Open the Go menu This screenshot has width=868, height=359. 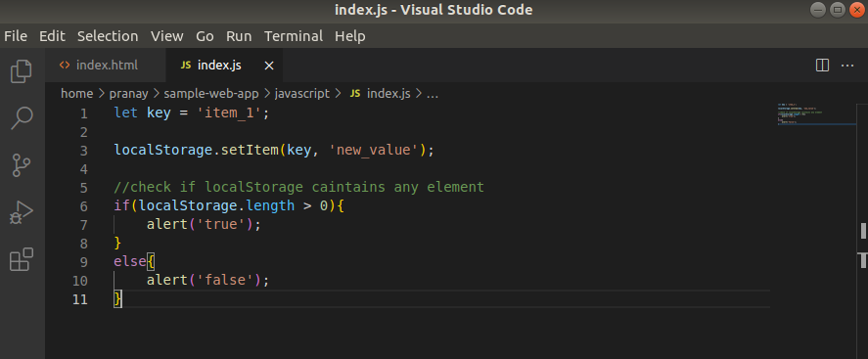tap(205, 36)
